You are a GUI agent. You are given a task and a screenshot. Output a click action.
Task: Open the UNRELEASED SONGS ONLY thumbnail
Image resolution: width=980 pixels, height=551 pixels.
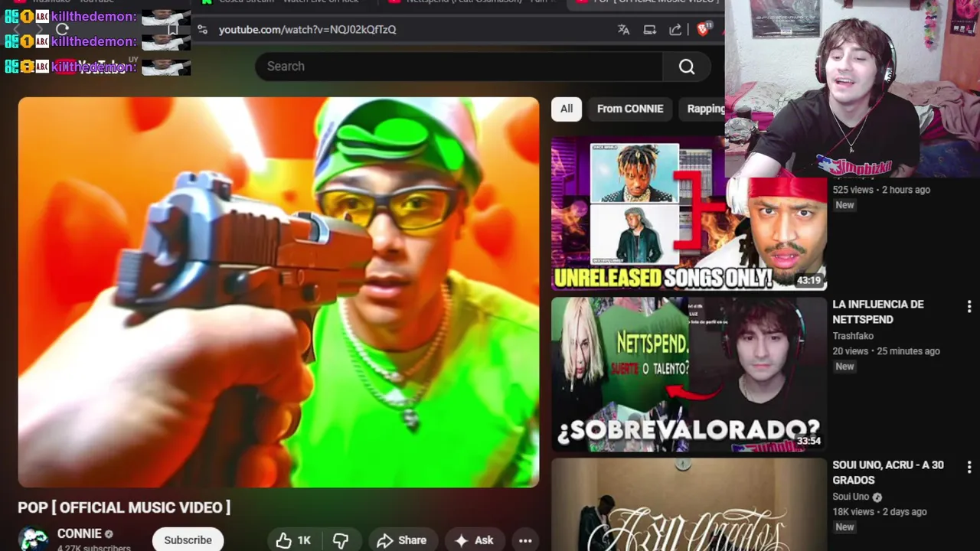(688, 214)
